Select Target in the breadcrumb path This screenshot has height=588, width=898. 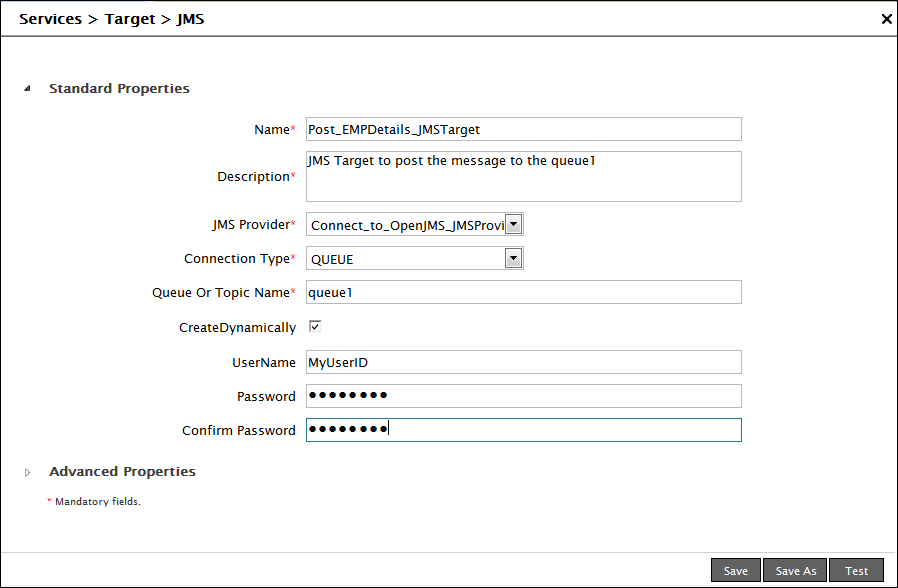(x=129, y=19)
